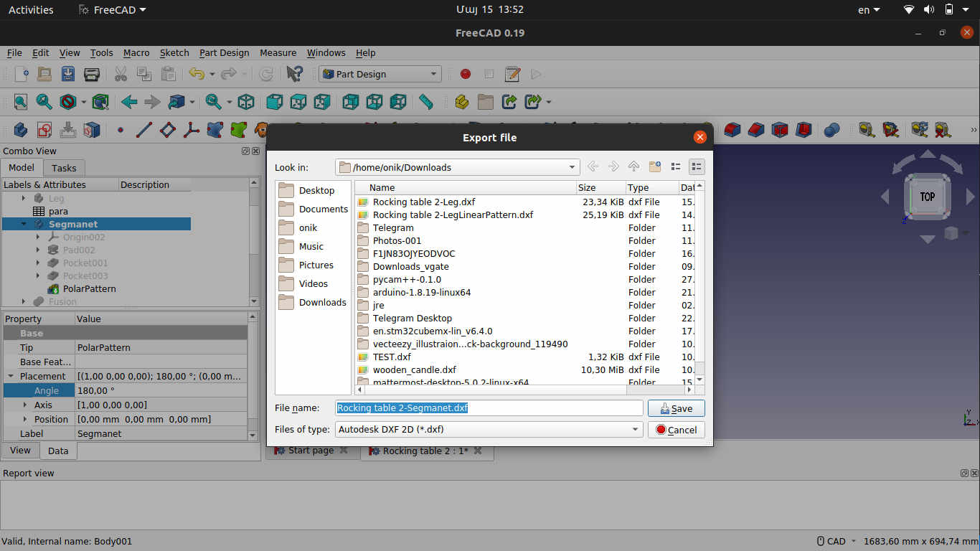Screen dimensions: 980x551
Task: Expand the Axis property row
Action: point(25,405)
